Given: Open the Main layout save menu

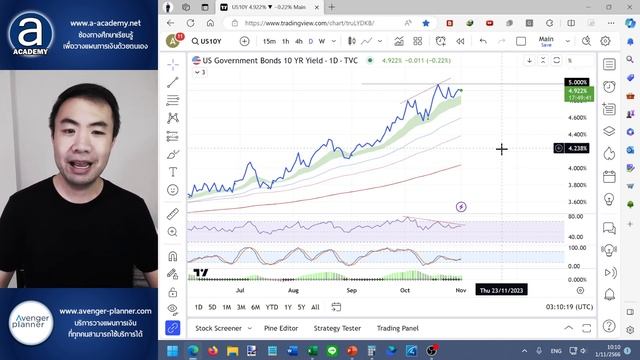Looking at the screenshot, I should [546, 41].
